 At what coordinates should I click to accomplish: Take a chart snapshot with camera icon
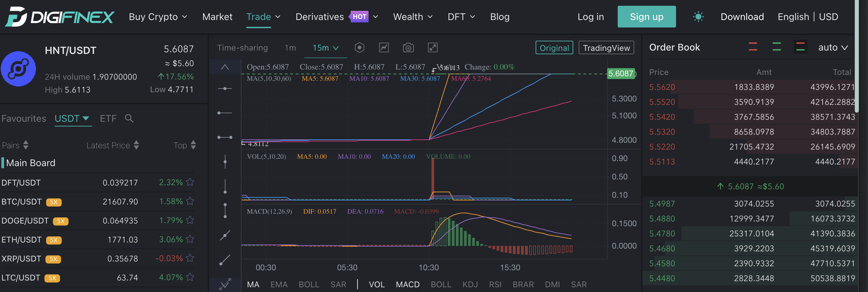pos(408,47)
